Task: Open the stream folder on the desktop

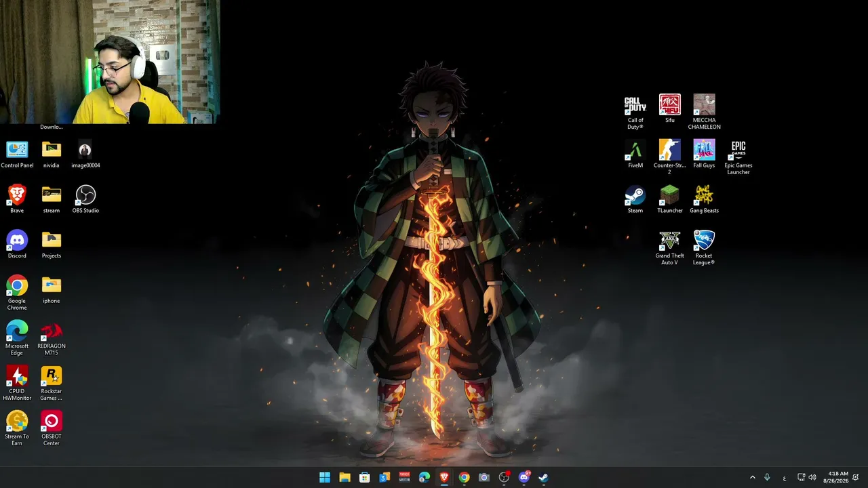Action: coord(52,200)
